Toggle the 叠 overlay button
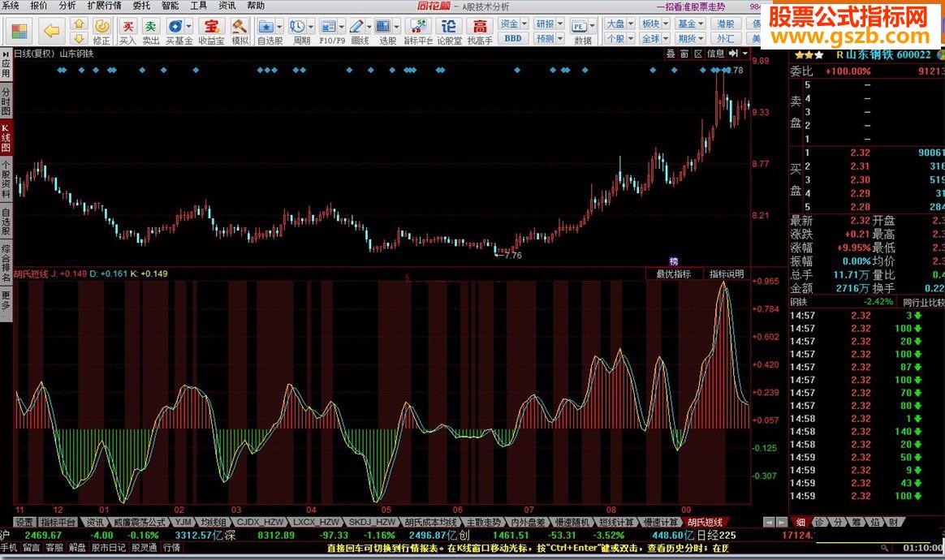The image size is (945, 560). 671,54
